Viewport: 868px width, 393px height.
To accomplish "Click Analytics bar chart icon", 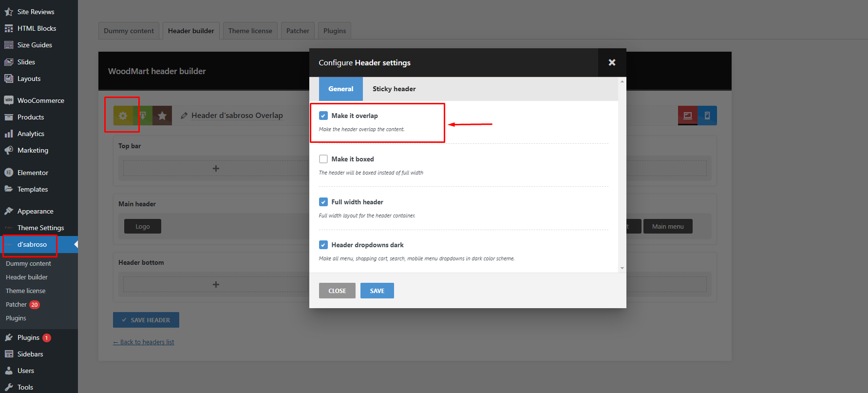I will [x=9, y=134].
